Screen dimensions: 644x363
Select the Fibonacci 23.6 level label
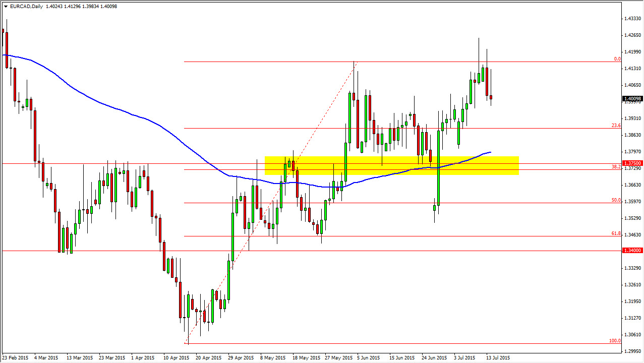tap(616, 126)
